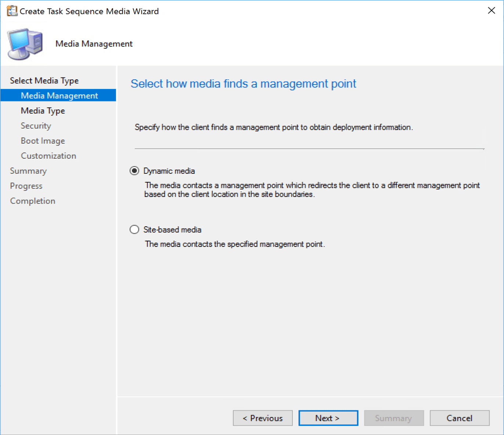Open the Completion step

pyautogui.click(x=32, y=201)
